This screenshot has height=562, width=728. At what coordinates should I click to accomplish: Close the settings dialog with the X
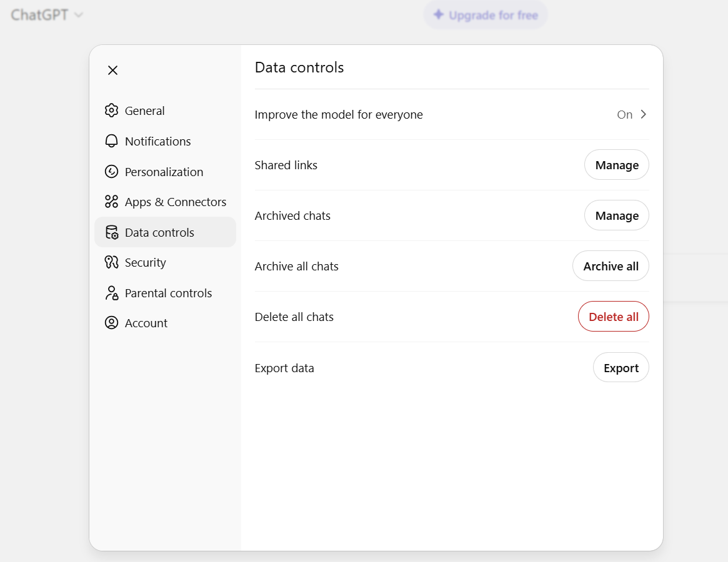tap(112, 70)
